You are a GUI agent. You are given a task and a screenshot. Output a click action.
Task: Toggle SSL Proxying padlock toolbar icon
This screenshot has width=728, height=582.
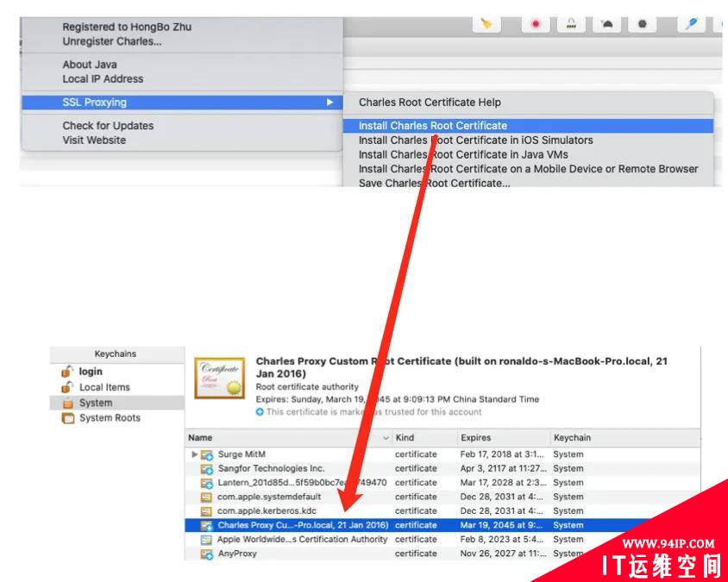coord(571,23)
